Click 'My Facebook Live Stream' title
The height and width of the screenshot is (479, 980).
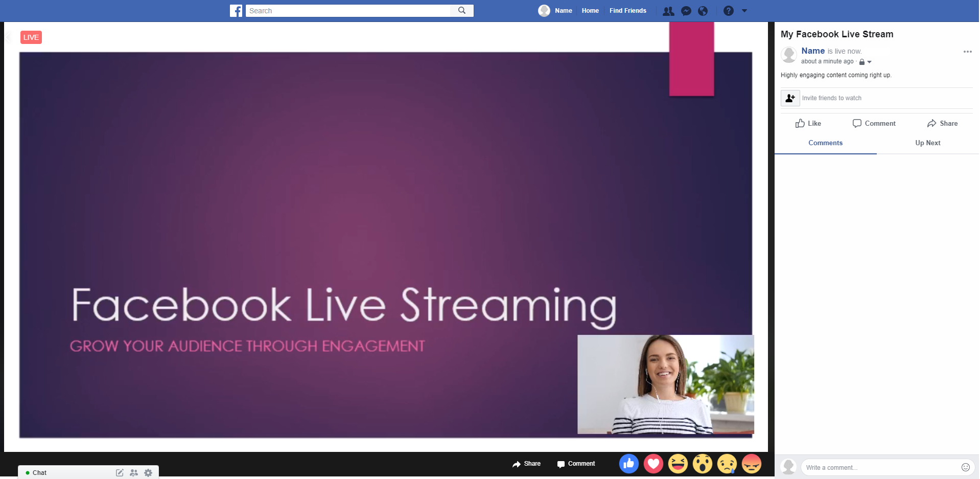coord(837,34)
